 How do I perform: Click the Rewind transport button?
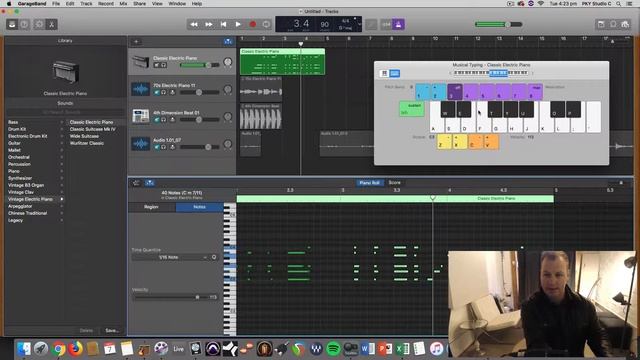[194, 24]
